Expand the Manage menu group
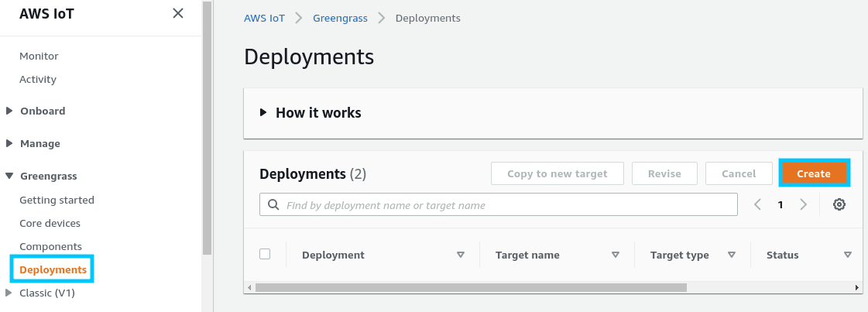Image resolution: width=868 pixels, height=312 pixels. pos(9,143)
